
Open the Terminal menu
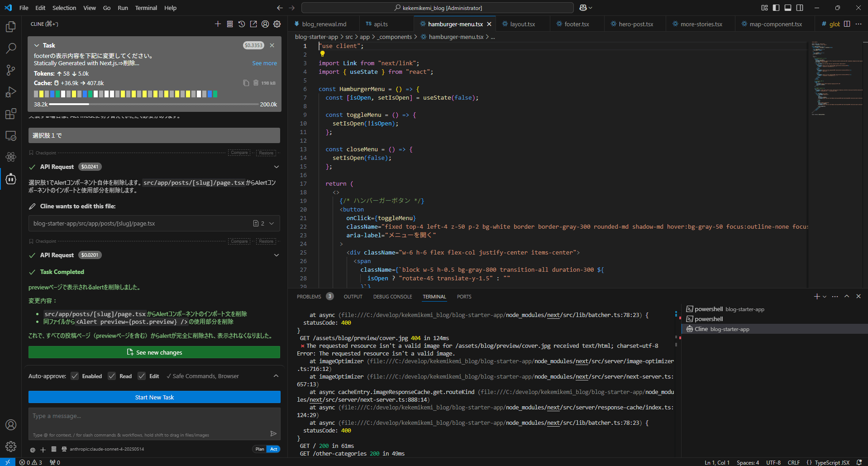146,8
